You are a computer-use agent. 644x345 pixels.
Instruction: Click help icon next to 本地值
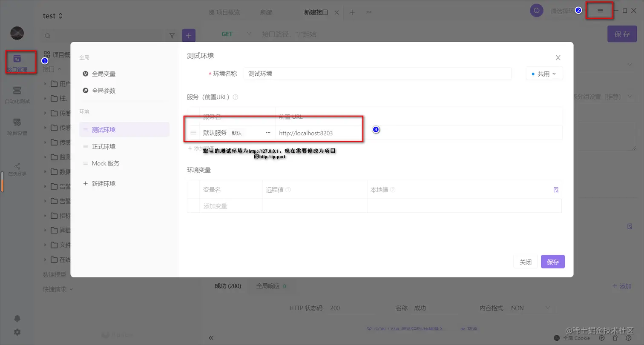click(x=393, y=190)
